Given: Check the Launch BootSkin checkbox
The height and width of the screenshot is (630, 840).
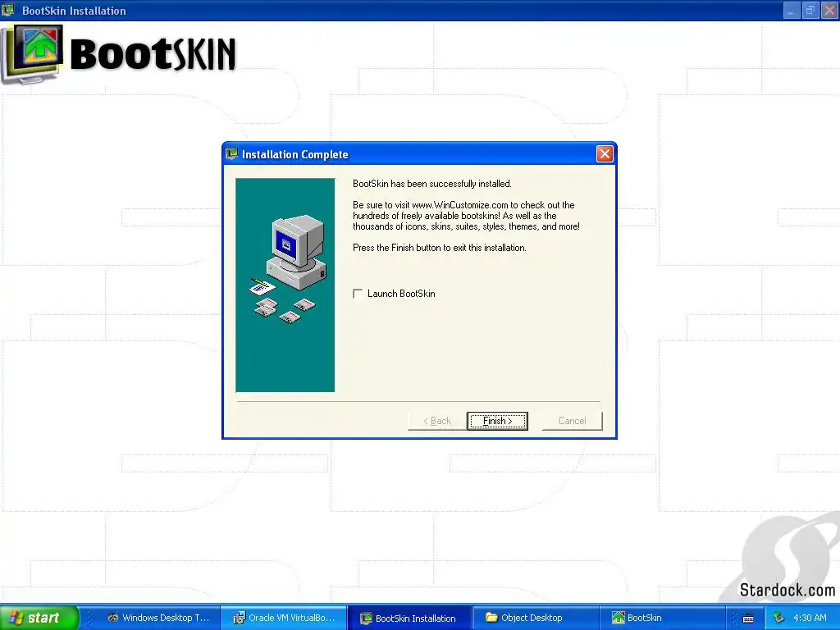Looking at the screenshot, I should pyautogui.click(x=358, y=294).
